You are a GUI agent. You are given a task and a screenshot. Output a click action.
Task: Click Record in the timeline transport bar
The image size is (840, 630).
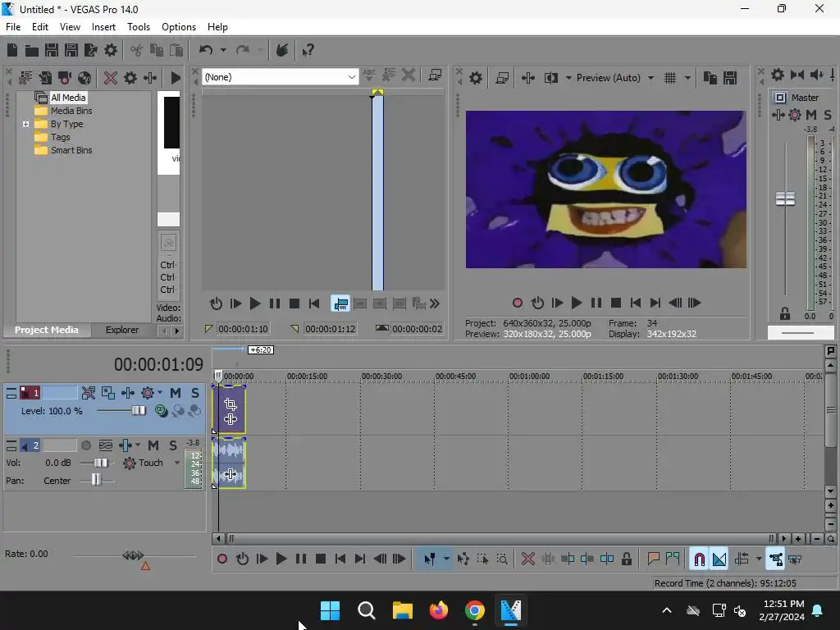[222, 559]
